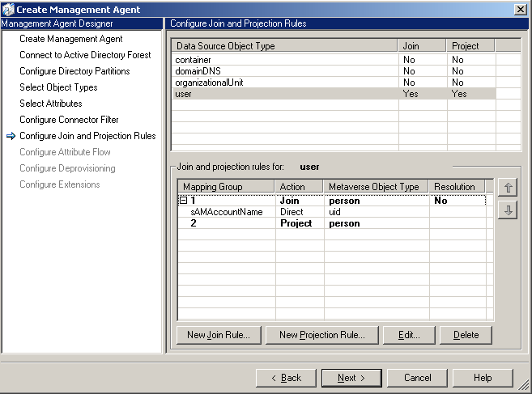Jump to Select Object Types step

58,87
